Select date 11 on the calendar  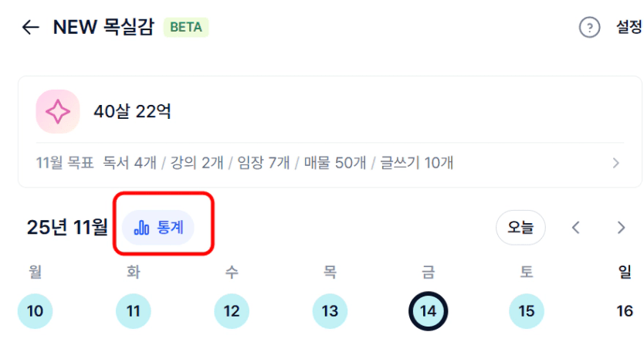(x=134, y=311)
